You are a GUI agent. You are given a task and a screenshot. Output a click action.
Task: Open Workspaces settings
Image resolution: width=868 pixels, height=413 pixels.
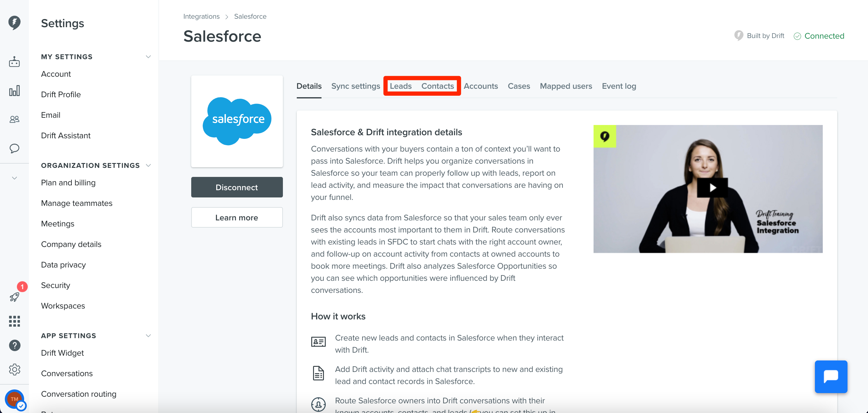click(63, 306)
